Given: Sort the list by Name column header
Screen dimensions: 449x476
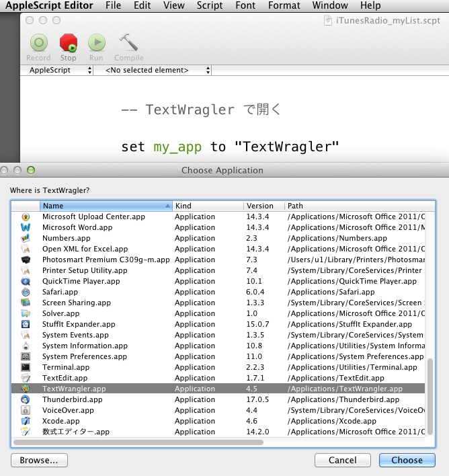Looking at the screenshot, I should [x=106, y=206].
